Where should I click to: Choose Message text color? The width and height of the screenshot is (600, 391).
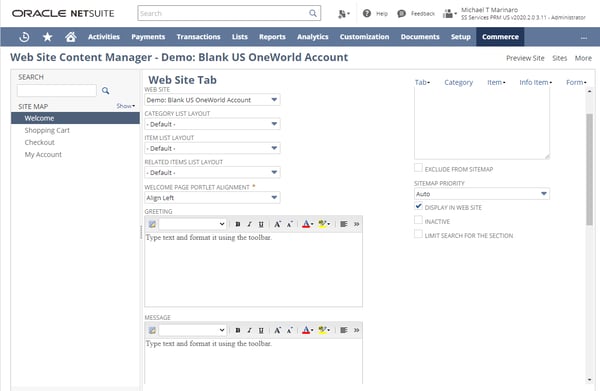[307, 330]
